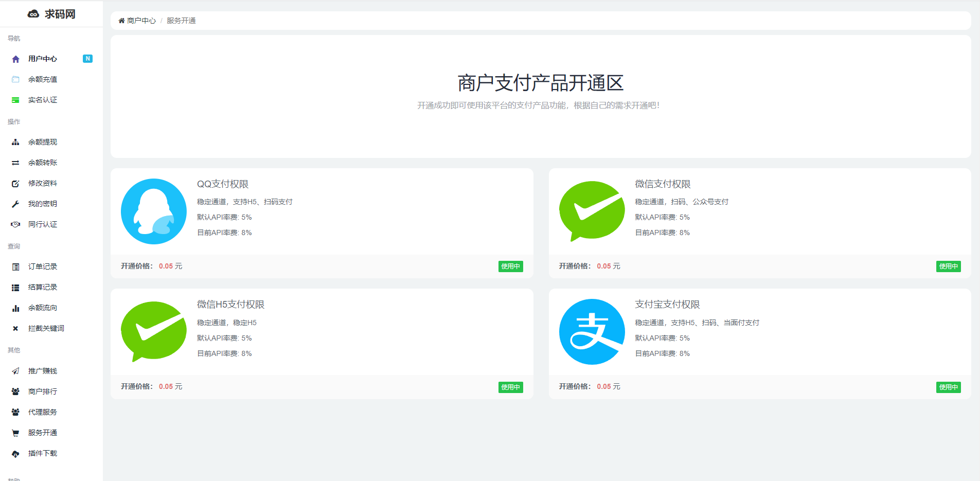This screenshot has height=481, width=980.
Task: Click the 微信支付权限 title
Action: click(x=663, y=184)
